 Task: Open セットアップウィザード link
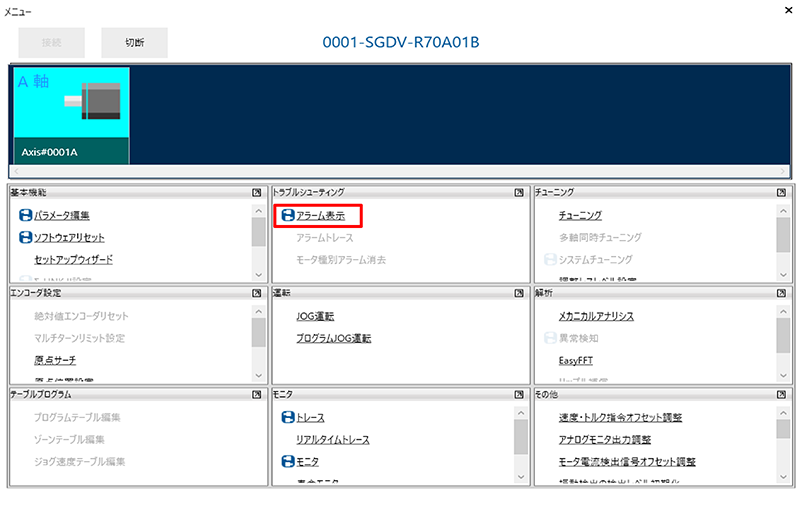pos(74,259)
